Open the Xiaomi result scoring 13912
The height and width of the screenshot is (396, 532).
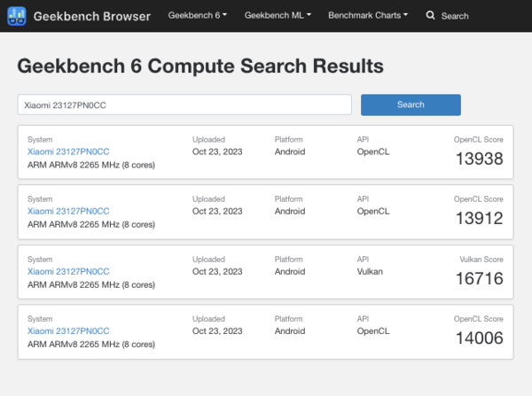tap(68, 211)
